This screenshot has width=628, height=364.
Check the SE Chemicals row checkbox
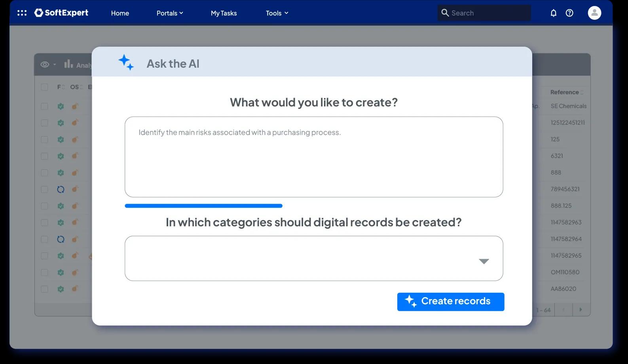[44, 106]
